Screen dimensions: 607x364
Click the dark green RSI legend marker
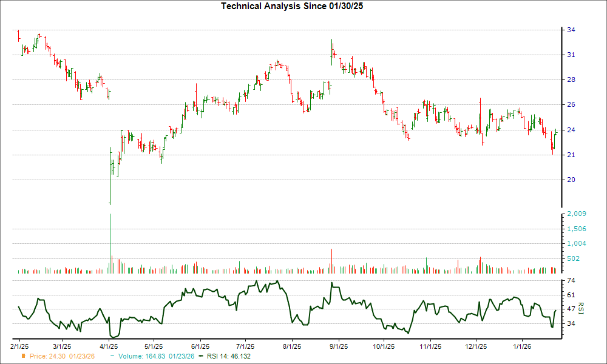click(x=200, y=357)
